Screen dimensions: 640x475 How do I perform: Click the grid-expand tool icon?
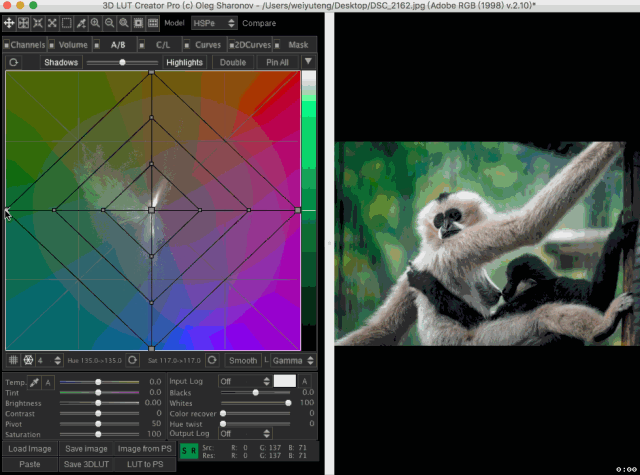click(x=23, y=23)
